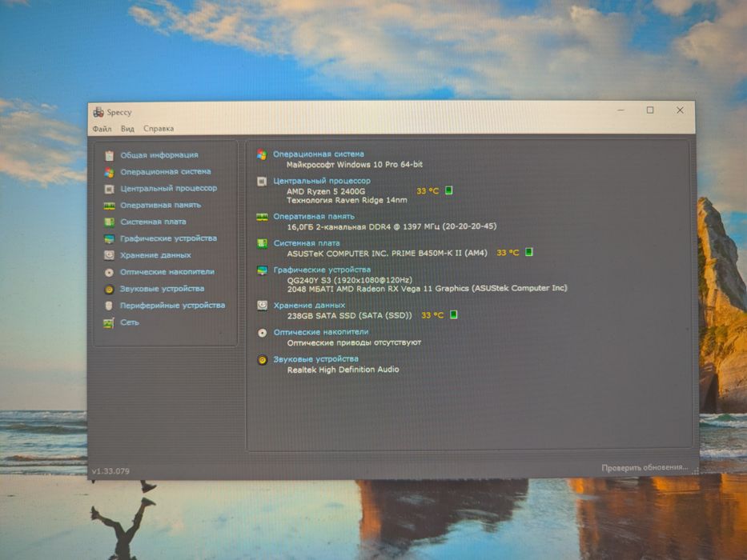
Task: Click the green motherboard temperature indicator
Action: tap(528, 252)
